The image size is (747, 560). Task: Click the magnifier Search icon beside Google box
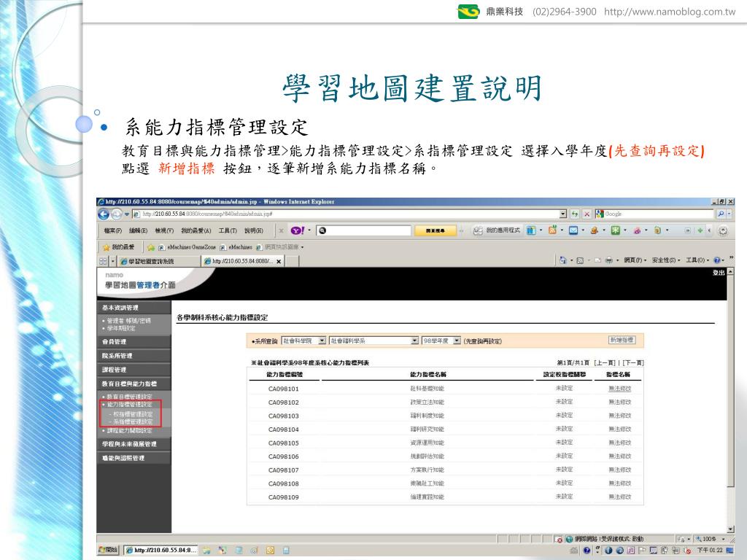coord(721,214)
